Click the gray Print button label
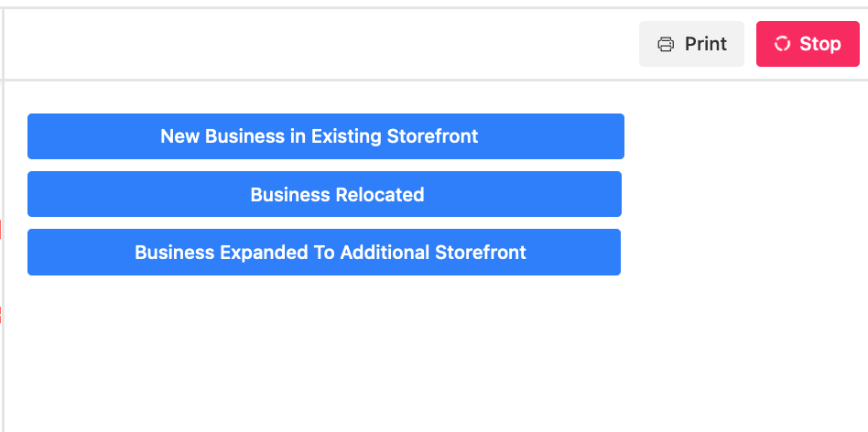The width and height of the screenshot is (868, 432). 706,44
